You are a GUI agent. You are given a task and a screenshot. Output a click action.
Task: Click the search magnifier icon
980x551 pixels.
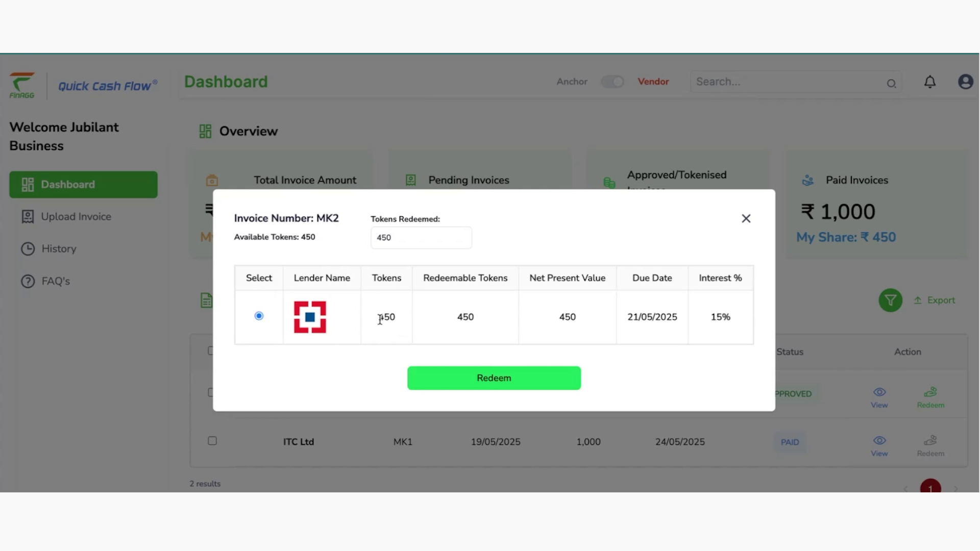coord(891,83)
